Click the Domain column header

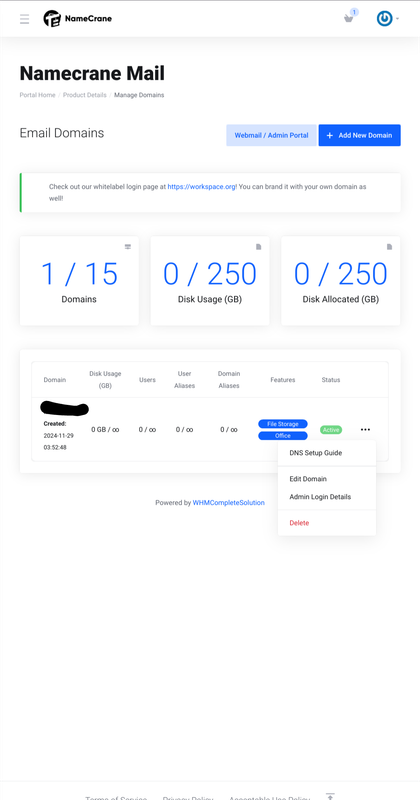55,380
